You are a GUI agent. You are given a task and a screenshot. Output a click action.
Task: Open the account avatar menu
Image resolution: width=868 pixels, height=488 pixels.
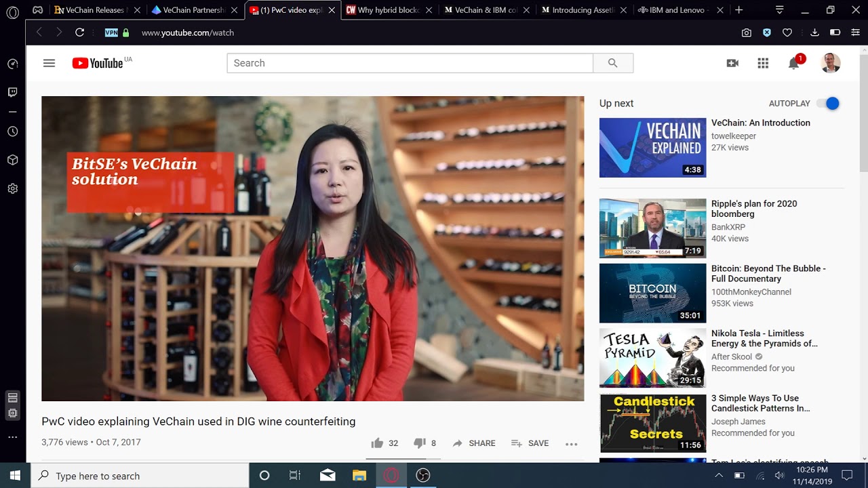click(x=831, y=63)
